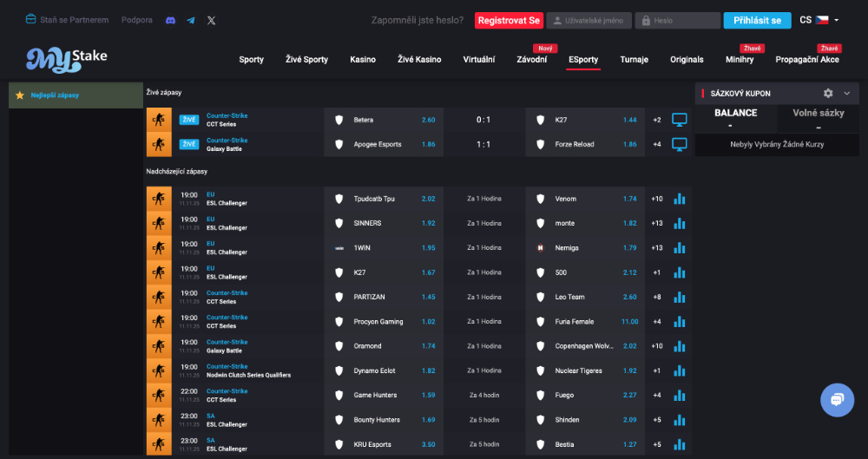Open bet slip settings gear
Image resolution: width=868 pixels, height=459 pixels.
[828, 94]
